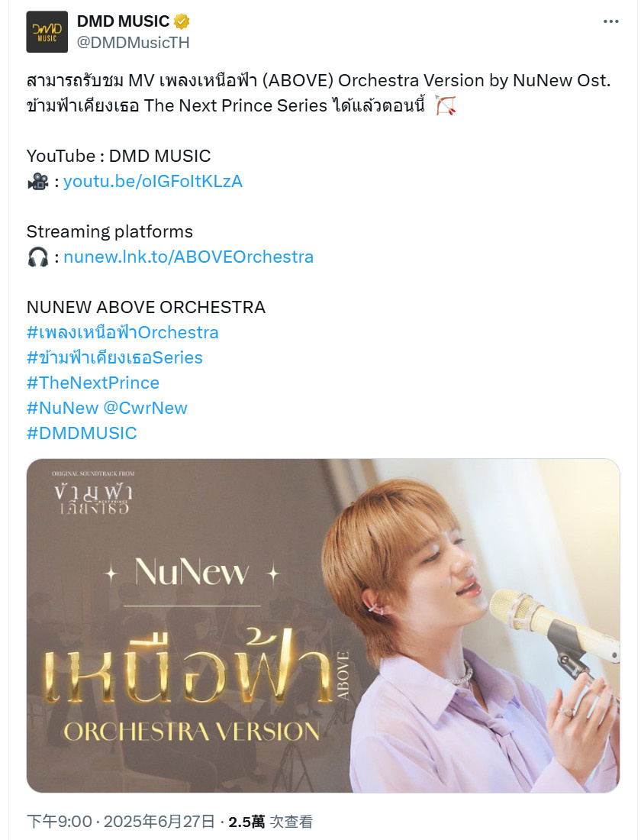Click the DMD MUSIC profile avatar
The width and height of the screenshot is (641, 840).
pyautogui.click(x=47, y=31)
